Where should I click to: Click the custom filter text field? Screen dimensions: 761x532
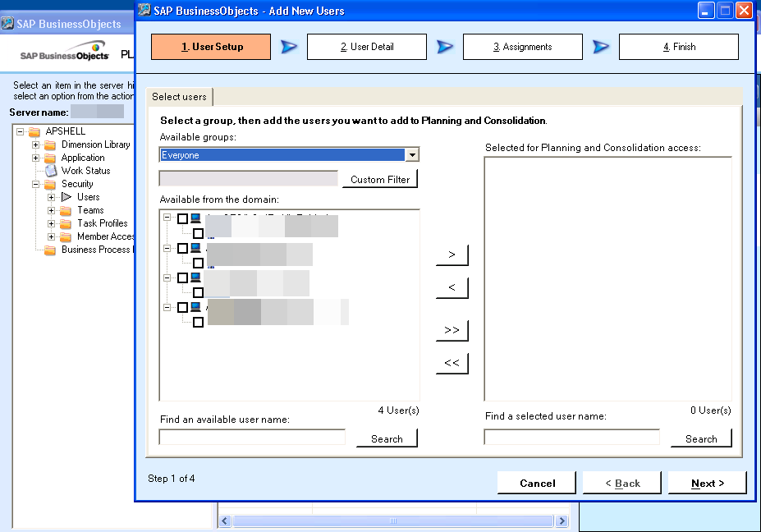point(249,178)
